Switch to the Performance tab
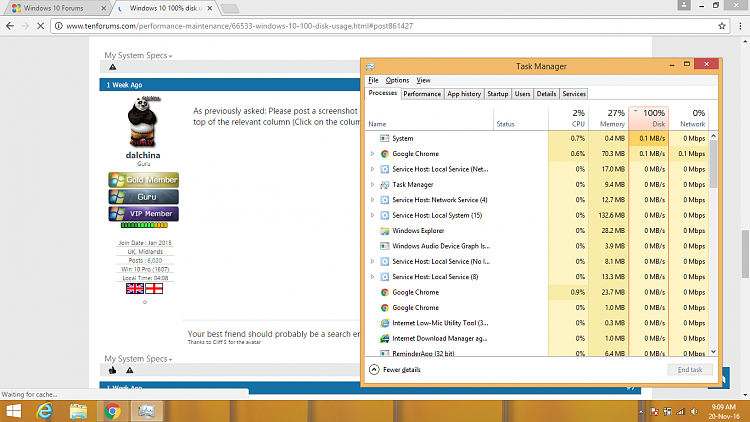Viewport: 750px width, 422px height. point(422,94)
